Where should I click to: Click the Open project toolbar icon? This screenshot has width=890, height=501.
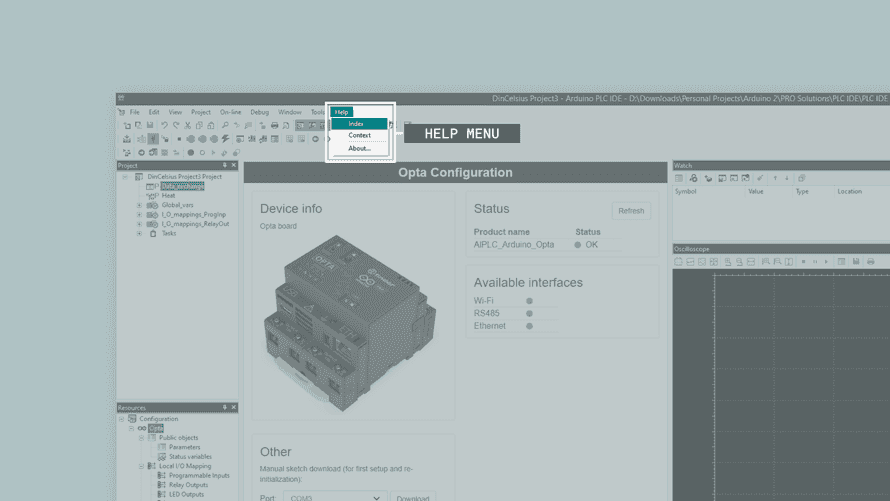coord(138,125)
